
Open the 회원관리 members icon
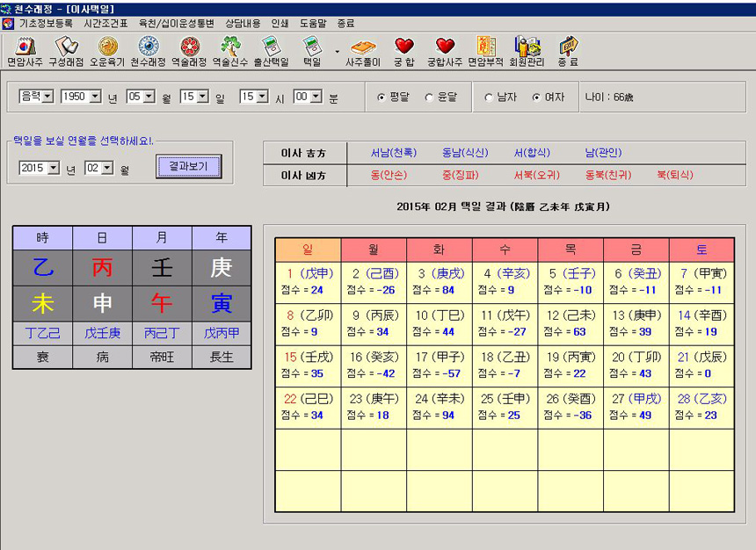point(527,51)
